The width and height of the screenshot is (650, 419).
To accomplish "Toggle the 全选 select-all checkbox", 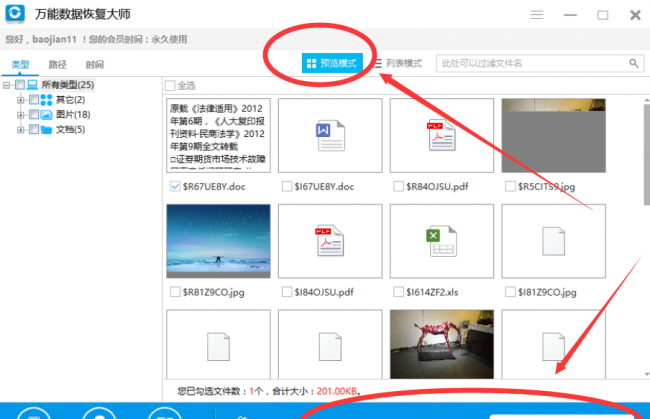I will click(x=170, y=86).
